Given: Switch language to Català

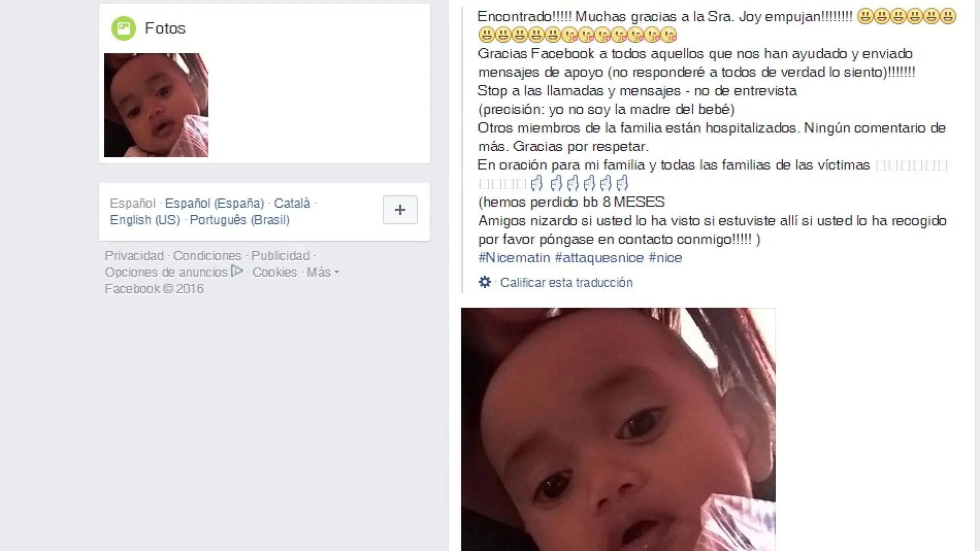Looking at the screenshot, I should point(292,204).
